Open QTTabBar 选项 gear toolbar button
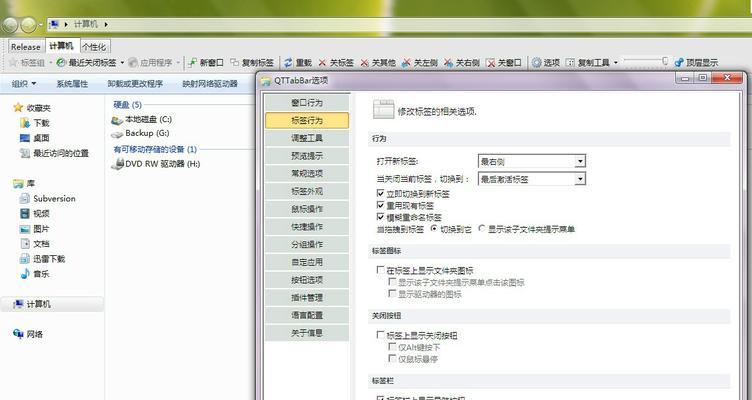Image resolution: width=752 pixels, height=400 pixels. (x=546, y=62)
